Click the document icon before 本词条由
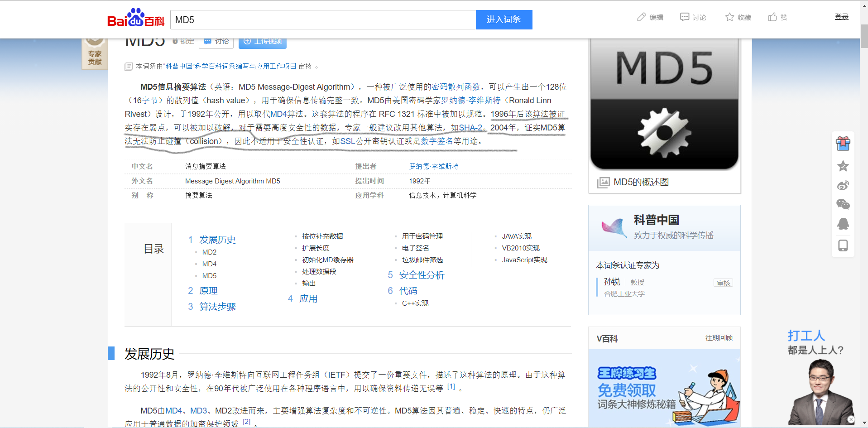Image resolution: width=868 pixels, height=428 pixels. [129, 67]
